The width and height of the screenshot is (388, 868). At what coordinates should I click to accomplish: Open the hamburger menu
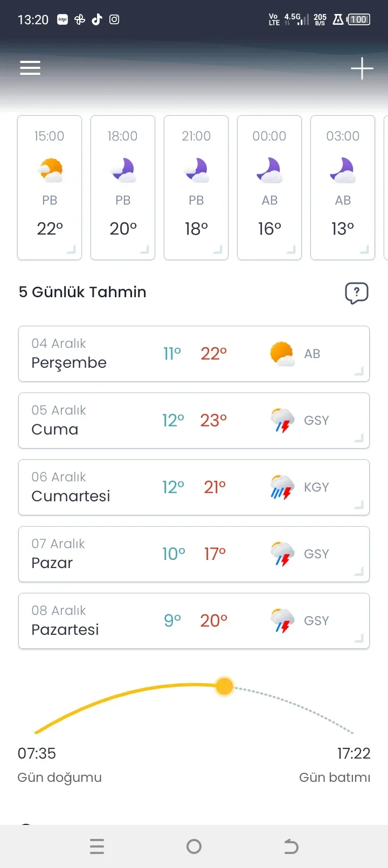[x=30, y=68]
